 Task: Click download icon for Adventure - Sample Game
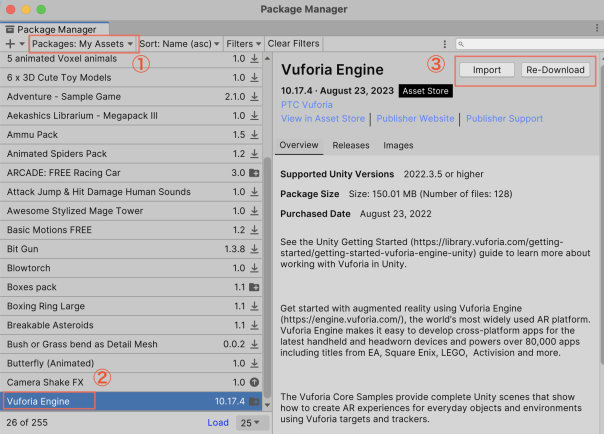coord(254,97)
